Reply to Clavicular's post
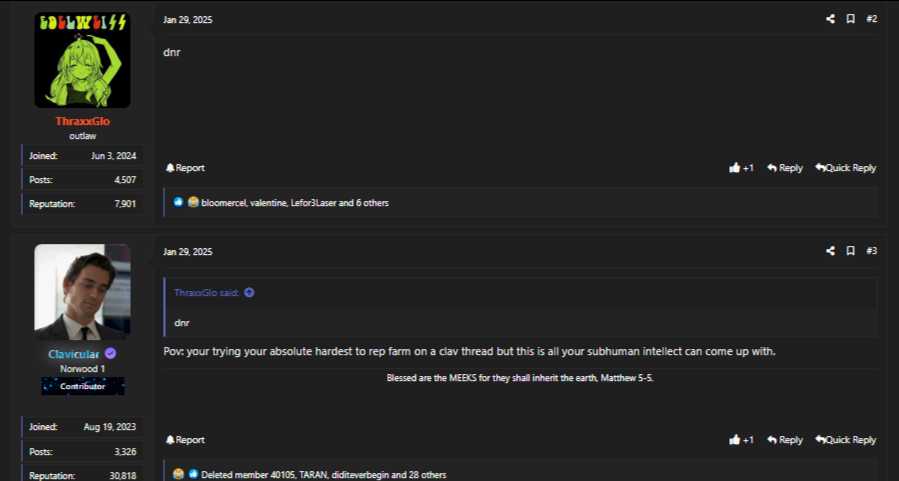The height and width of the screenshot is (481, 899). tap(785, 440)
